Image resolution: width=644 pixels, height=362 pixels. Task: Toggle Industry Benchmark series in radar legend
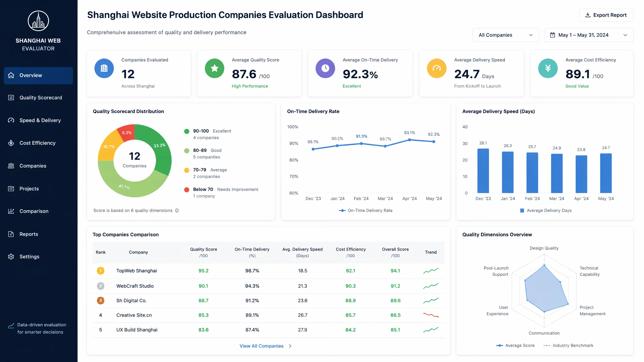[568, 345]
